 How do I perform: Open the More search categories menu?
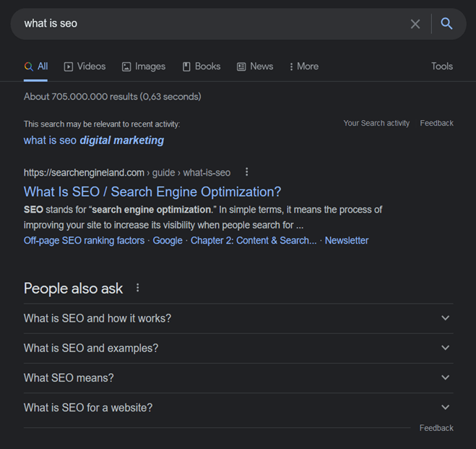[304, 67]
